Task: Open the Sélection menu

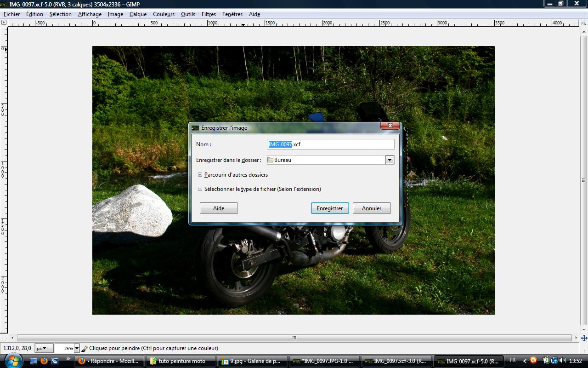Action: [x=61, y=14]
